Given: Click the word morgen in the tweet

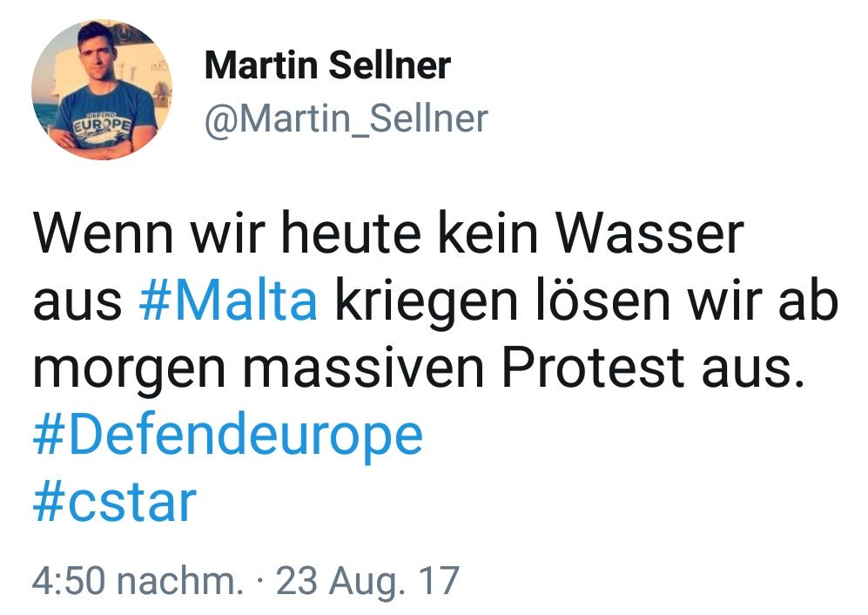Looking at the screenshot, I should pos(130,371).
